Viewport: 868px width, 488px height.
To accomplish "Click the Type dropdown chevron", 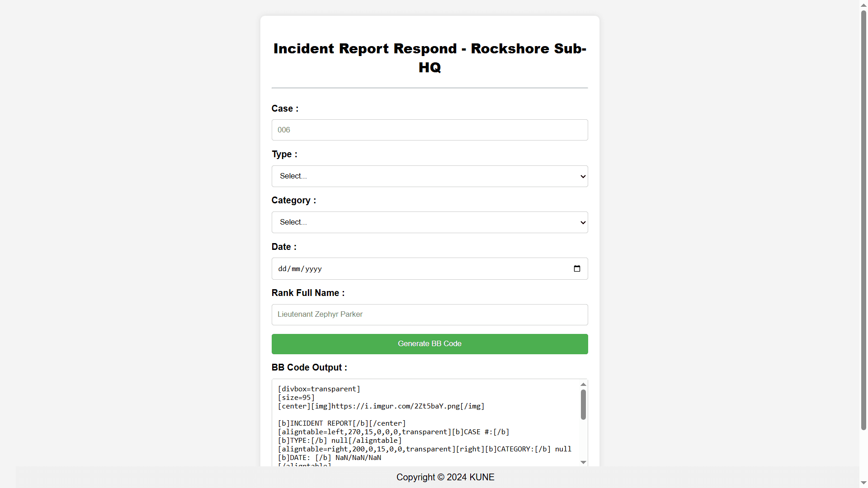I will click(x=582, y=176).
